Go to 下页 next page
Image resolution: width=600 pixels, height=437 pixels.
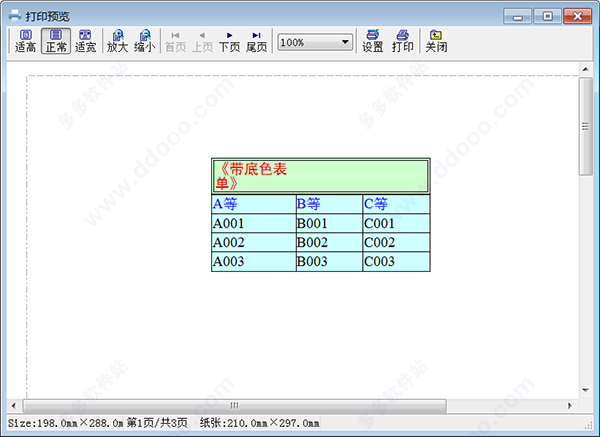click(229, 42)
